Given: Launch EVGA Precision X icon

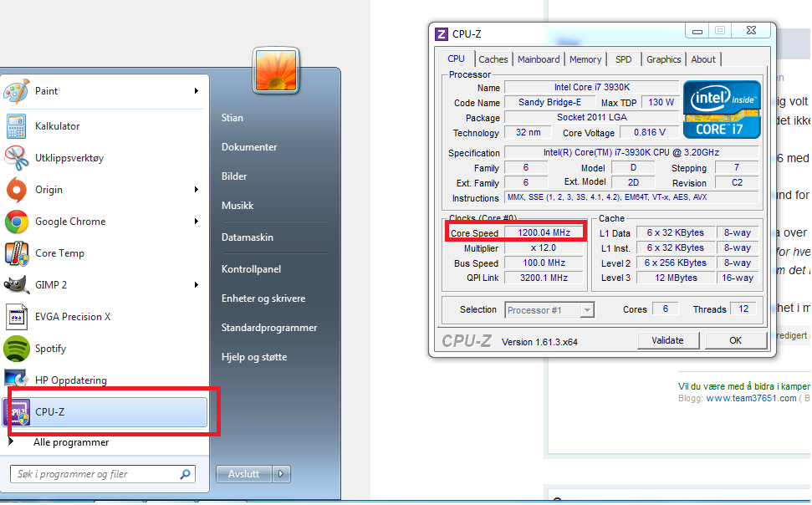Looking at the screenshot, I should (17, 317).
